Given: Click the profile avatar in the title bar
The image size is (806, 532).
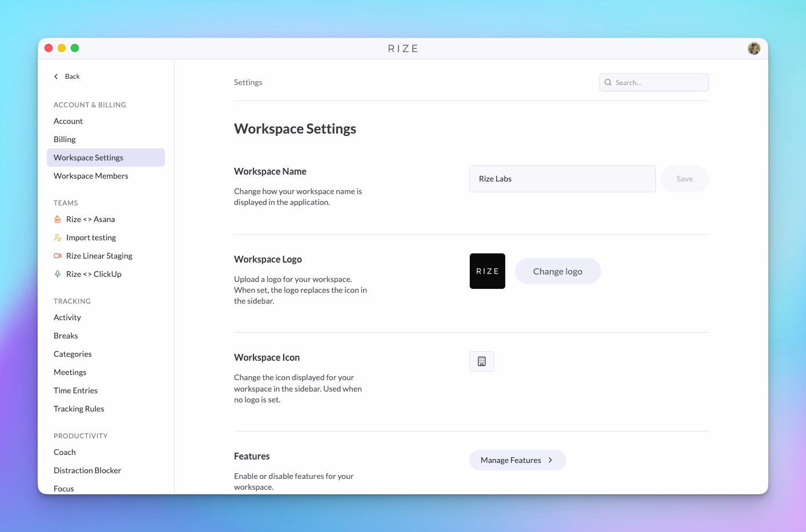Looking at the screenshot, I should (x=754, y=48).
